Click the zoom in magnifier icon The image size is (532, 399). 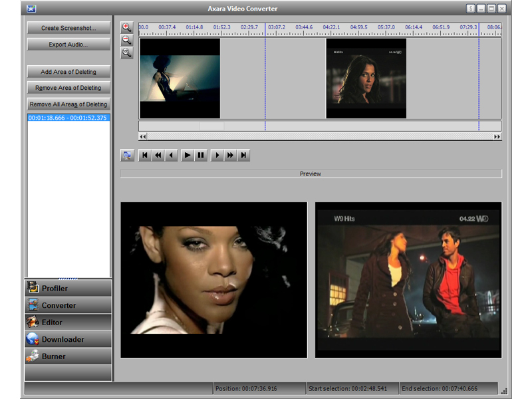126,27
